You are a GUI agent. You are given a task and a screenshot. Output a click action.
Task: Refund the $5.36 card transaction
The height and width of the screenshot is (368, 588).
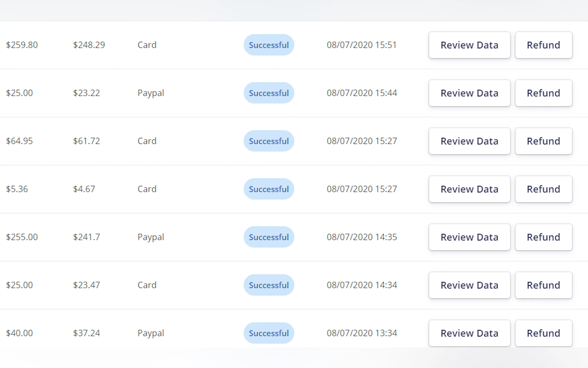[543, 189]
